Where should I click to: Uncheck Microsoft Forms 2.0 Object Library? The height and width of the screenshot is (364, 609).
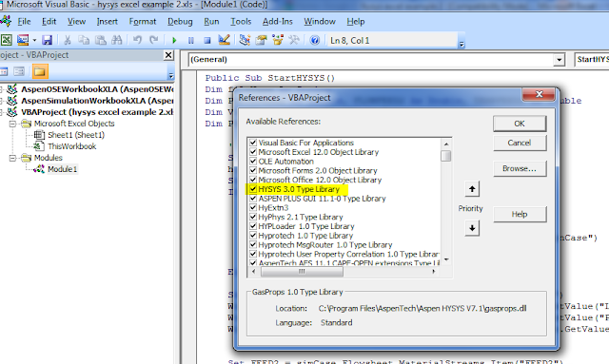coord(253,170)
